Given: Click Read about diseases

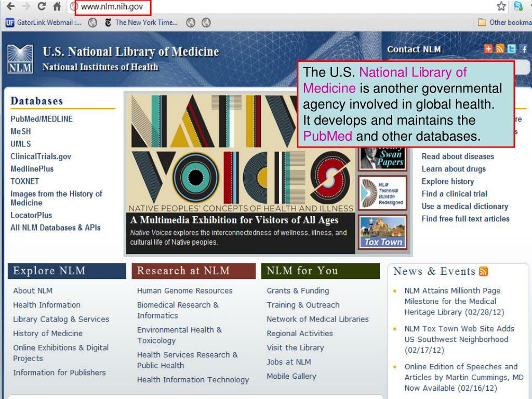Looking at the screenshot, I should click(458, 156).
